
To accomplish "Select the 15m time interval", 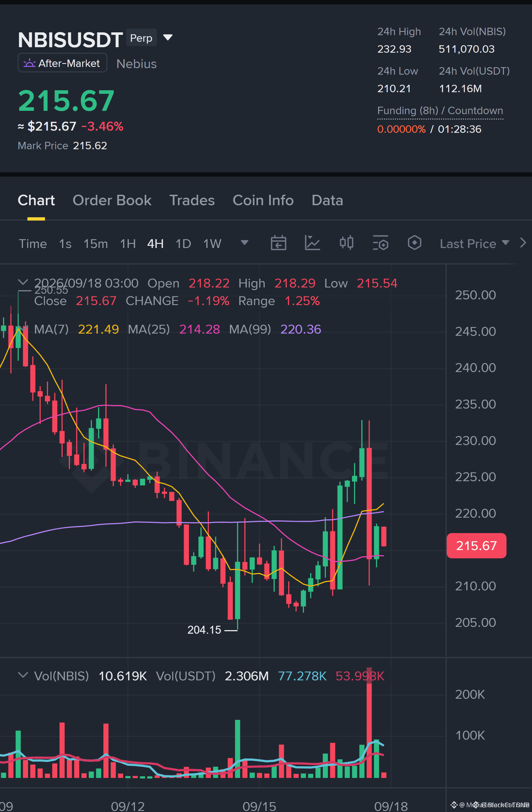I will (x=95, y=244).
